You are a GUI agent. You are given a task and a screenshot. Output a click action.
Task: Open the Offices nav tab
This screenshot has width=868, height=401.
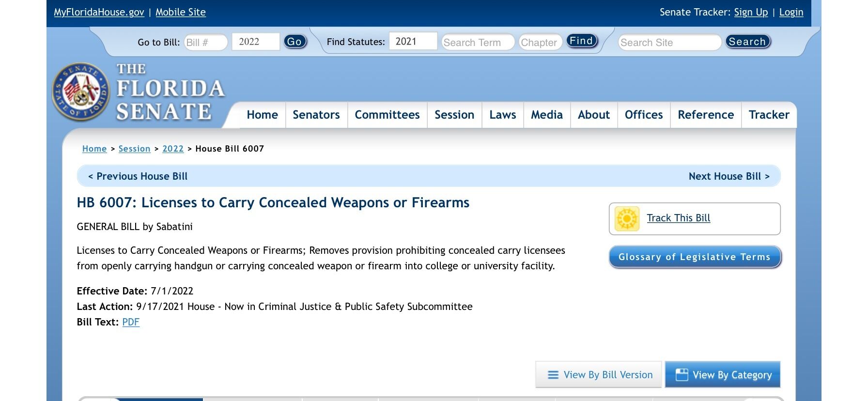[x=644, y=115]
